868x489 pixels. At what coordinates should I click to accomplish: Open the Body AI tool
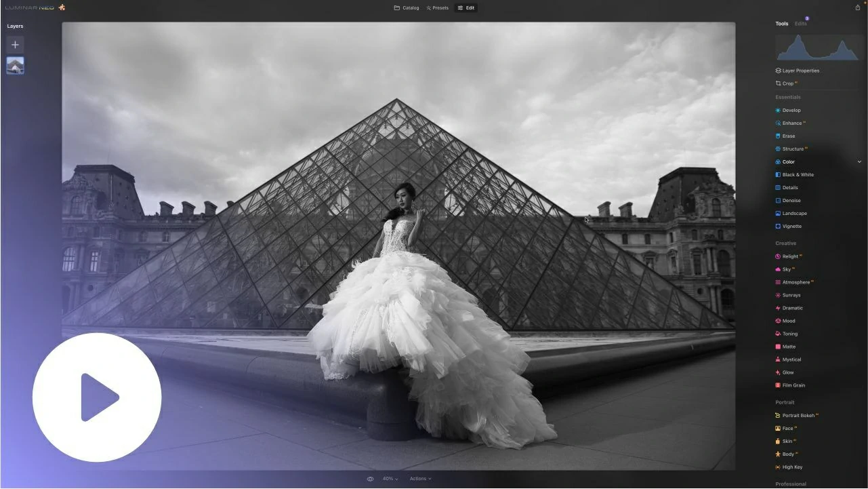point(787,454)
